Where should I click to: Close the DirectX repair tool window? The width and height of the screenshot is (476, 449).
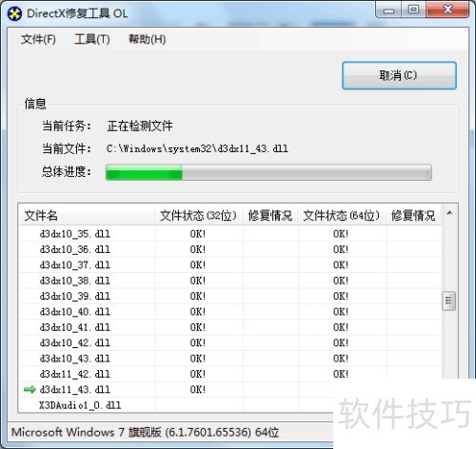(447, 10)
